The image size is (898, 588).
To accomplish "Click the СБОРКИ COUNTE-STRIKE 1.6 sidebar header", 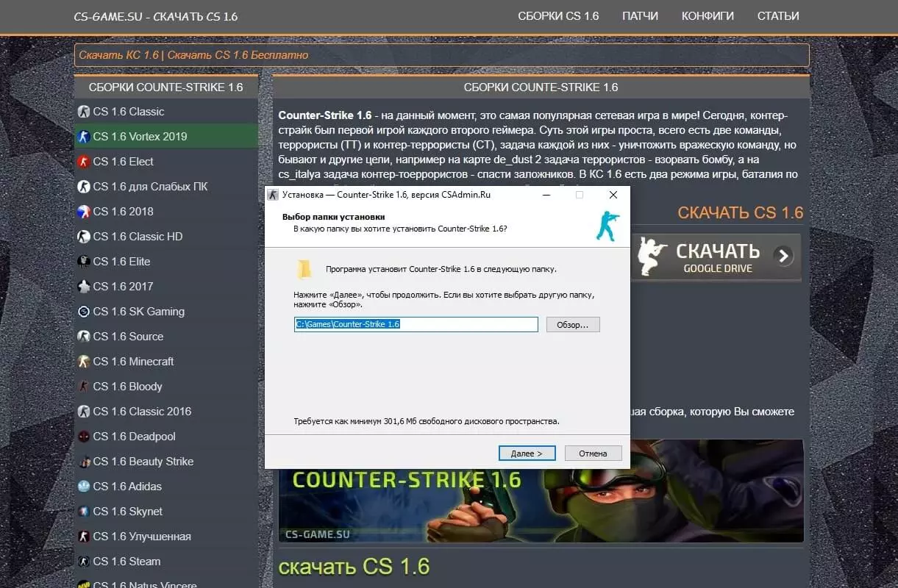I will pos(165,87).
